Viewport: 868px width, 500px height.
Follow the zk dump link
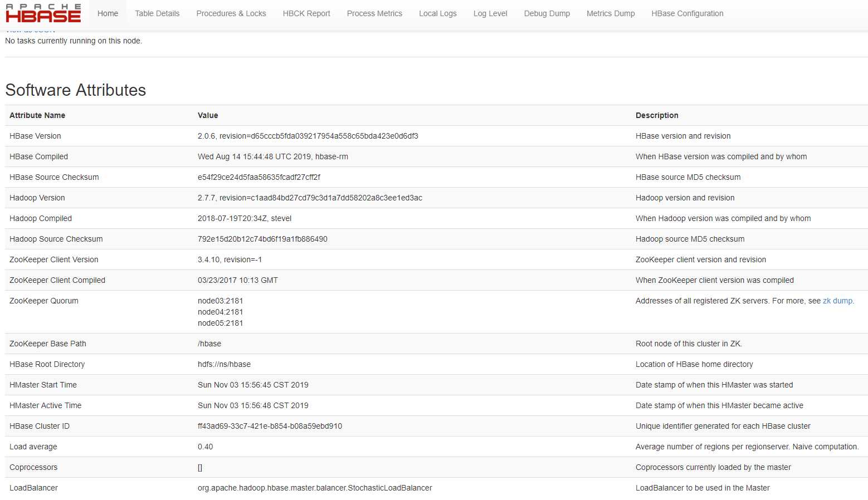pyautogui.click(x=837, y=301)
